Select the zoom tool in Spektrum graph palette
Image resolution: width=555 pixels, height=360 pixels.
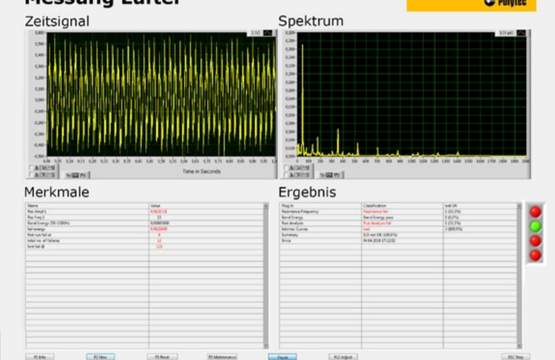pyautogui.click(x=330, y=175)
